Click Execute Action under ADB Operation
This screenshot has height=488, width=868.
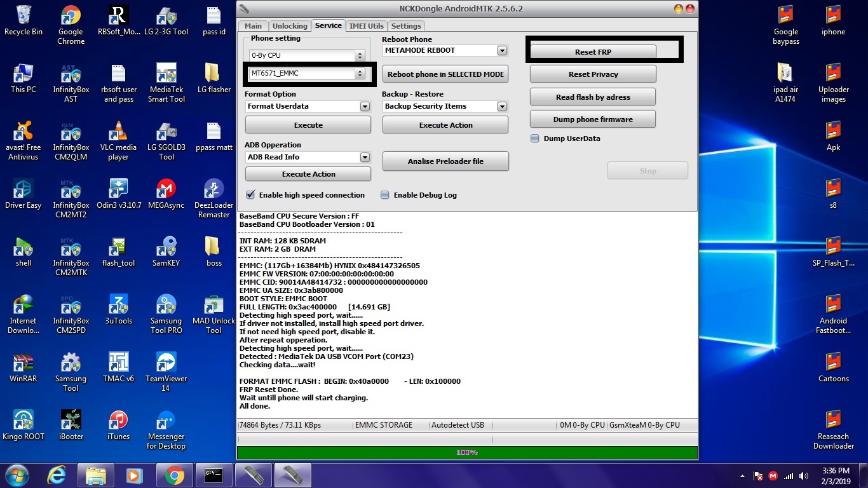308,174
